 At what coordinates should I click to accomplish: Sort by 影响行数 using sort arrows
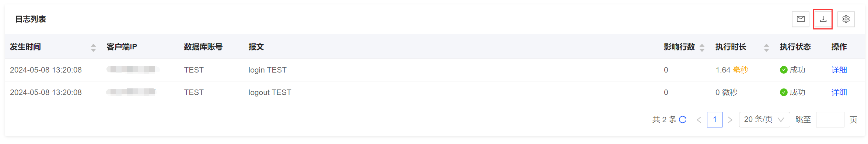(702, 48)
